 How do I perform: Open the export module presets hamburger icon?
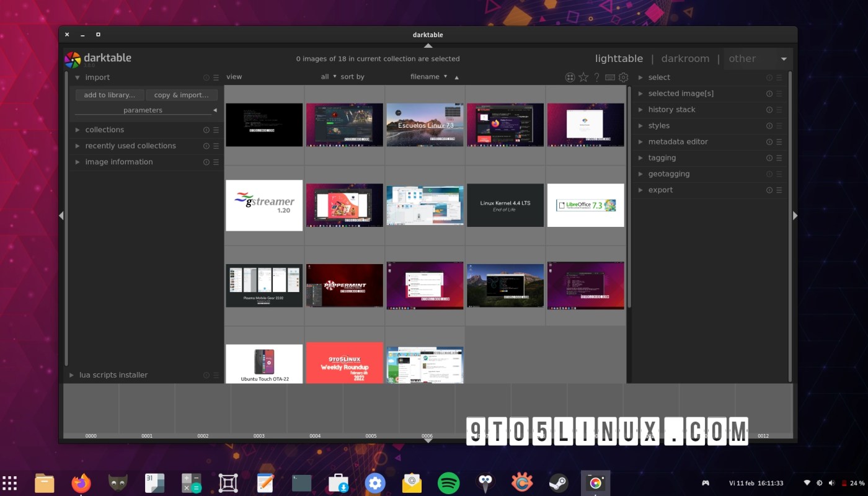(x=779, y=190)
